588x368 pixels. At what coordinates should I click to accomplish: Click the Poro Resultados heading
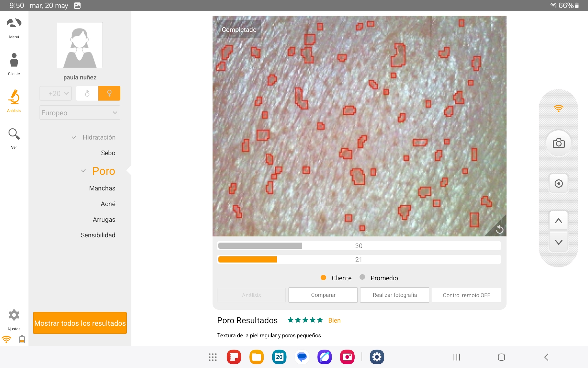click(247, 320)
